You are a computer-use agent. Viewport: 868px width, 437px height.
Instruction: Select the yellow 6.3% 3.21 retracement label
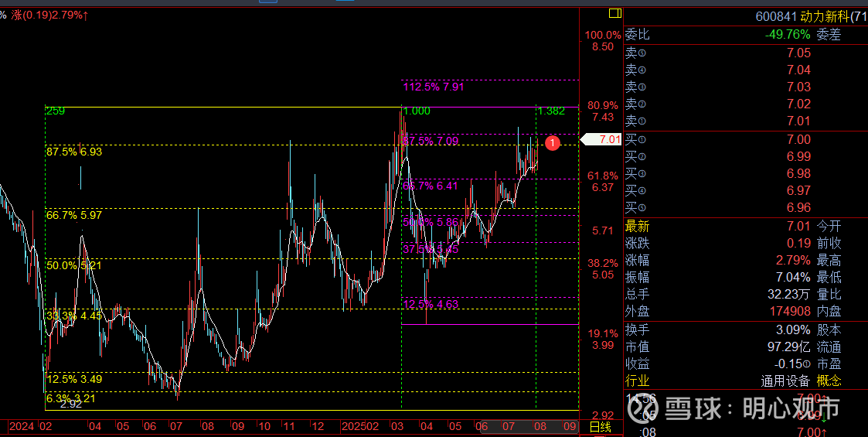click(x=71, y=398)
